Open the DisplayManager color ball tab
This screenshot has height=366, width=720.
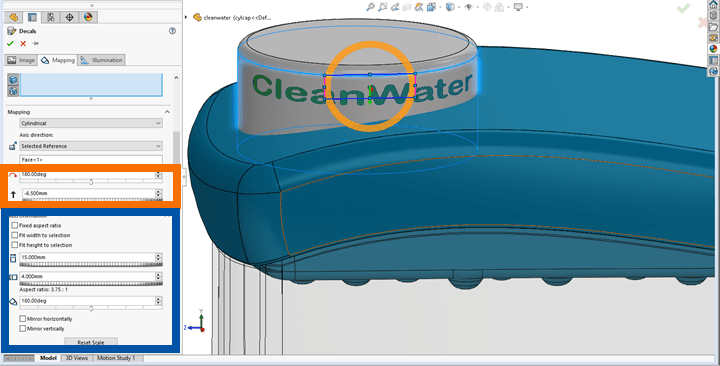click(88, 17)
